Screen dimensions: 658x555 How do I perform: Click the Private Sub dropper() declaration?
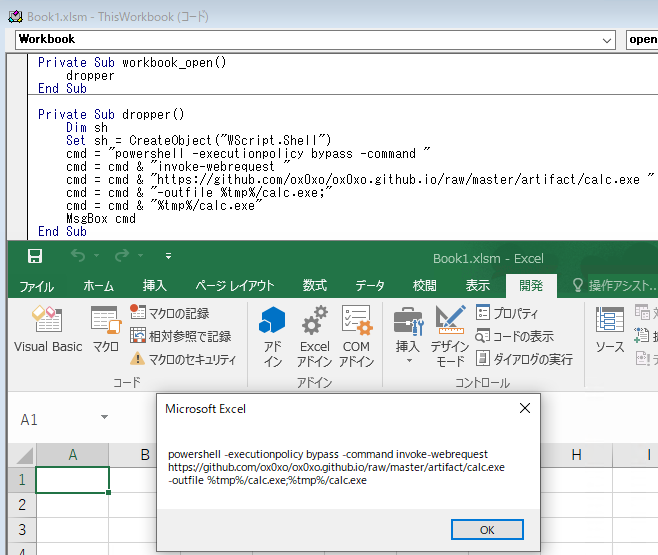111,115
